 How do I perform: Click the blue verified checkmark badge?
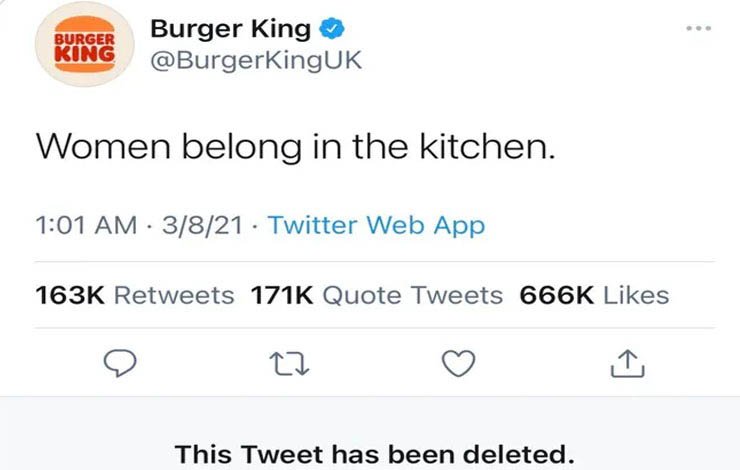tap(334, 29)
